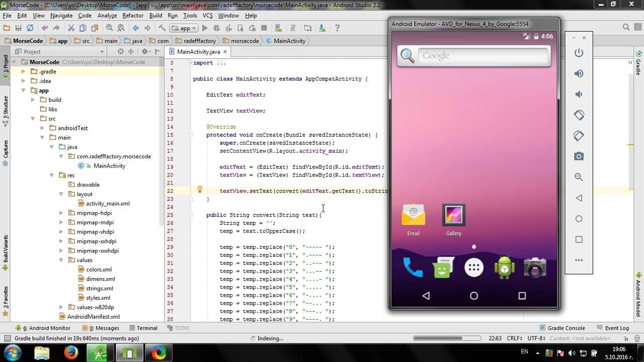The image size is (644, 362).
Task: Click the Help question mark icon
Action: click(337, 28)
